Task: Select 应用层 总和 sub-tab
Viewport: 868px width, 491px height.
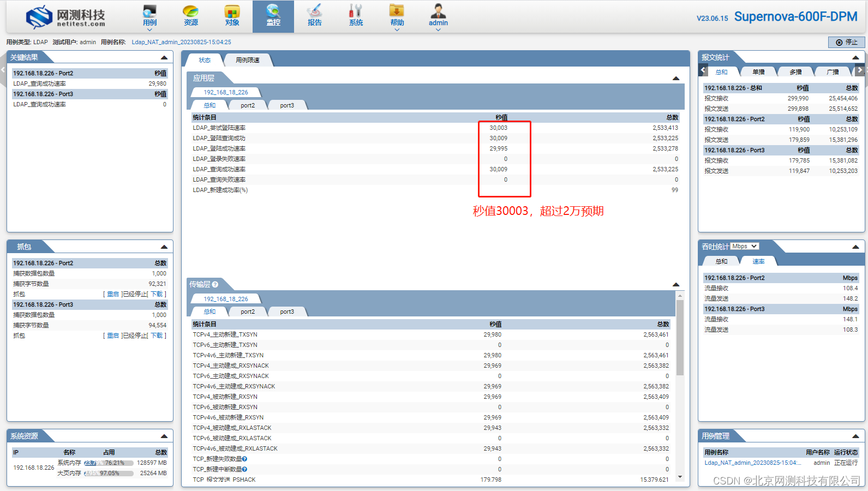Action: 209,105
